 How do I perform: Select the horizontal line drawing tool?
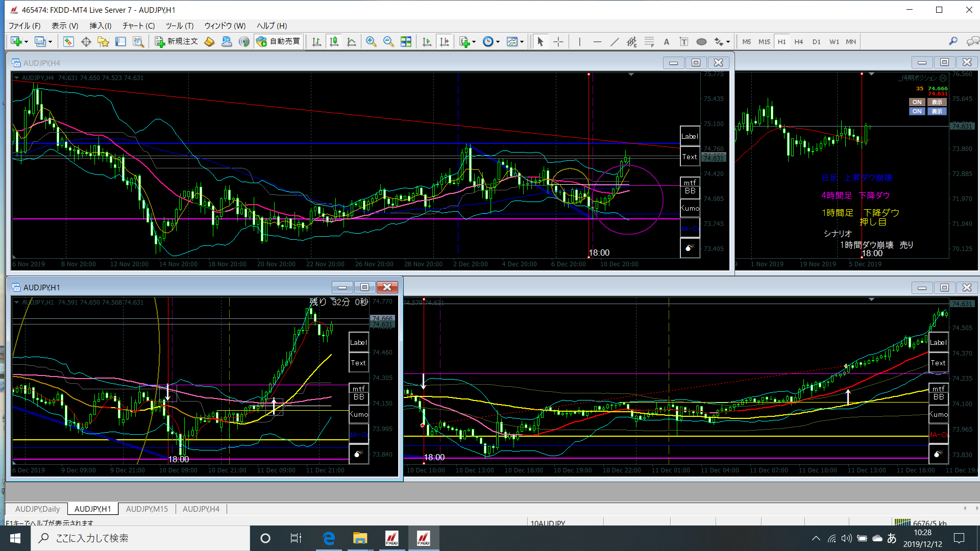[x=597, y=42]
